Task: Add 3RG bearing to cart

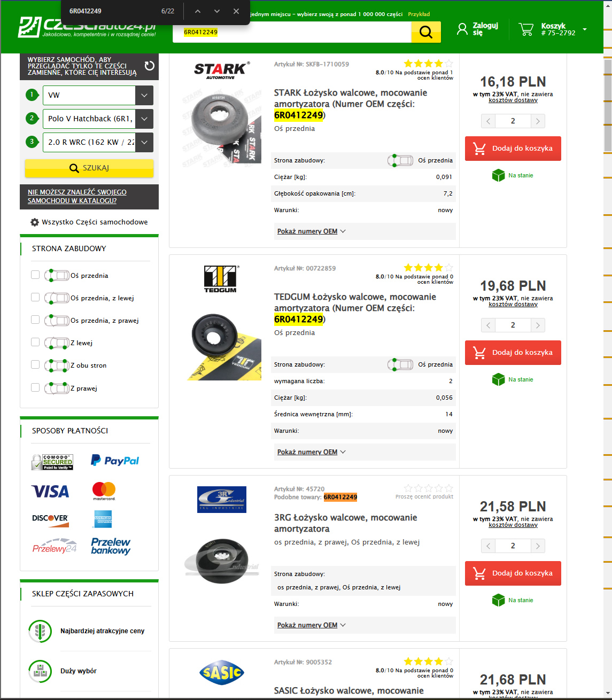Action: coord(513,573)
